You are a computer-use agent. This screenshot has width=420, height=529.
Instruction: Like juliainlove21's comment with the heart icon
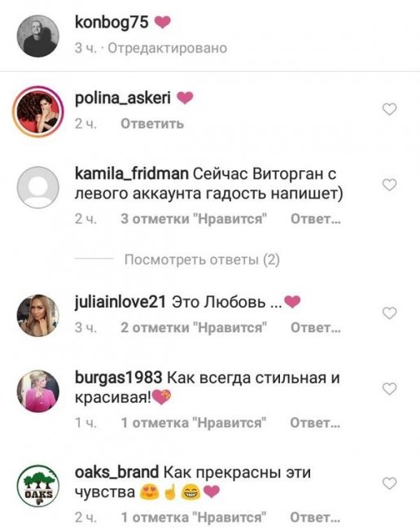point(389,313)
